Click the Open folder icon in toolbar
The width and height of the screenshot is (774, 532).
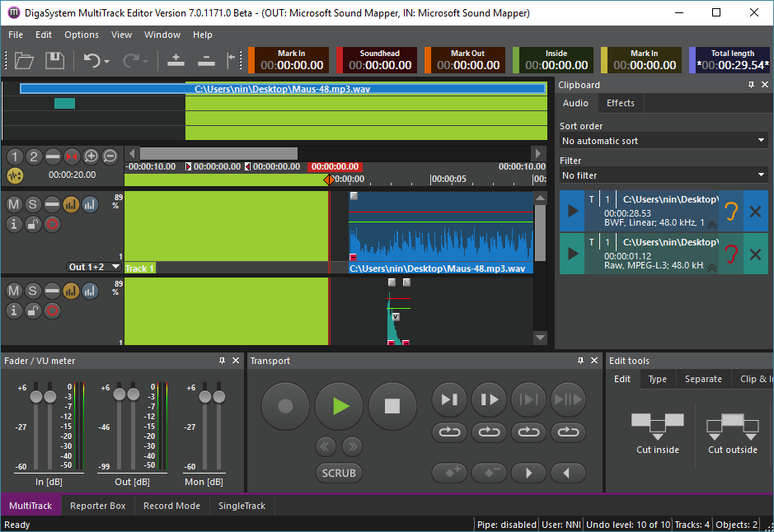click(24, 60)
